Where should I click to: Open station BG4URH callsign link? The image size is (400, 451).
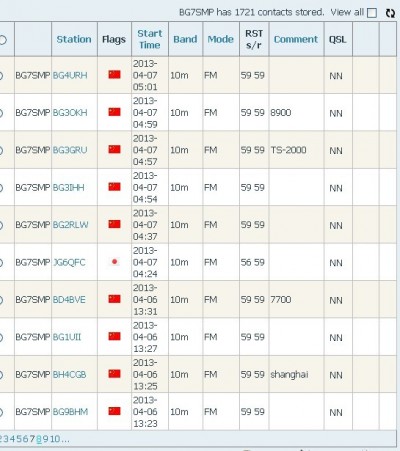[70, 75]
